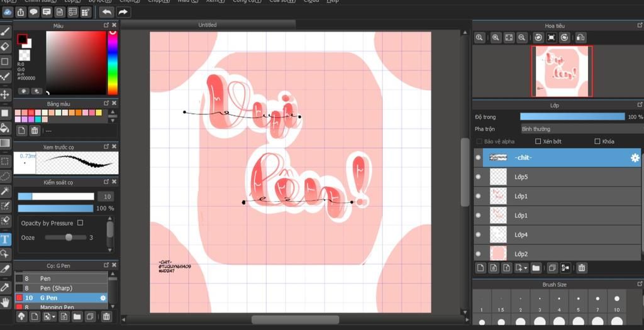Screen dimensions: 644x330
Task: Select the Move tool
Action: (x=5, y=95)
